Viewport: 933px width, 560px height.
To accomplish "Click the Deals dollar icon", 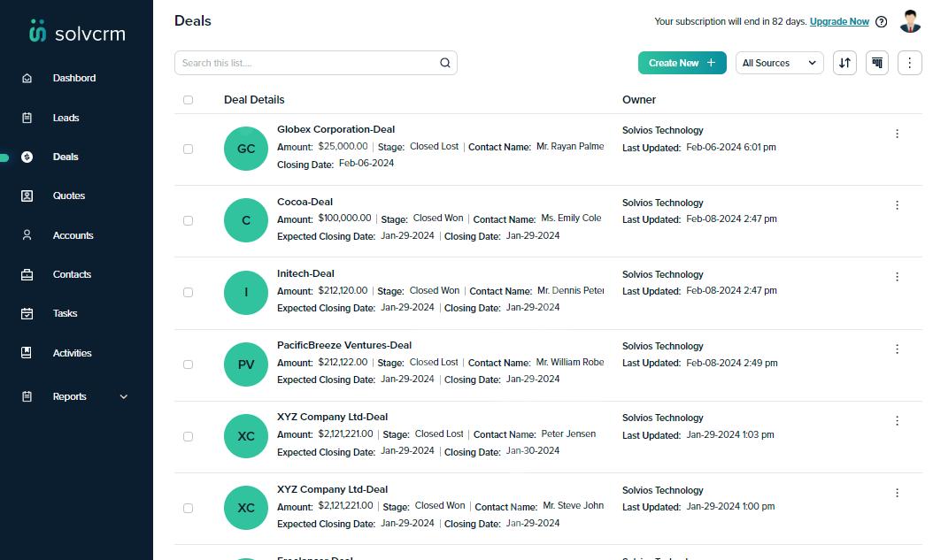I will tap(27, 157).
